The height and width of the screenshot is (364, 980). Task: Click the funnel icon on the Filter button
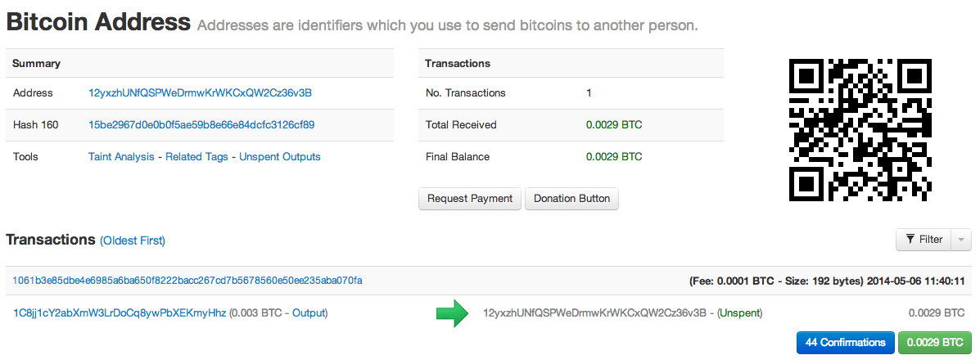coord(910,240)
